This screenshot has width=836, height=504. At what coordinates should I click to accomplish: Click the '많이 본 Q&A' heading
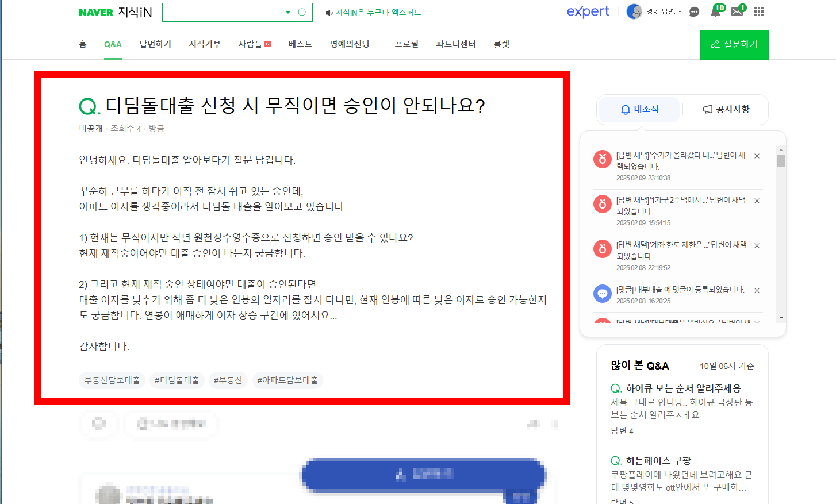(639, 366)
